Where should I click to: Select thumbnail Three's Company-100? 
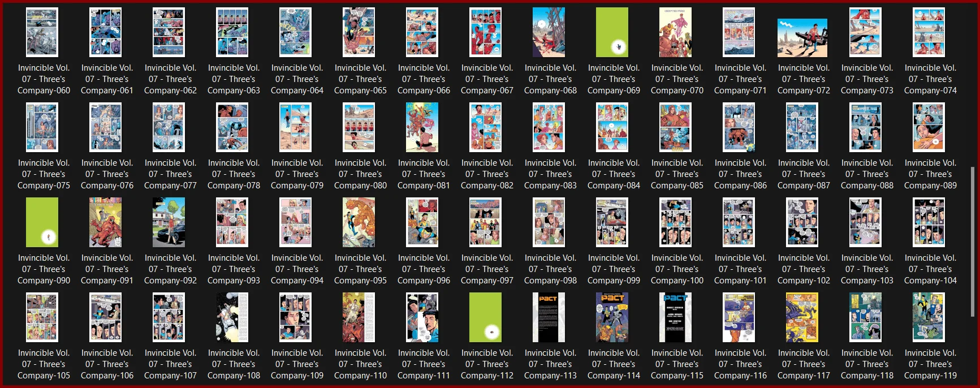(x=675, y=222)
